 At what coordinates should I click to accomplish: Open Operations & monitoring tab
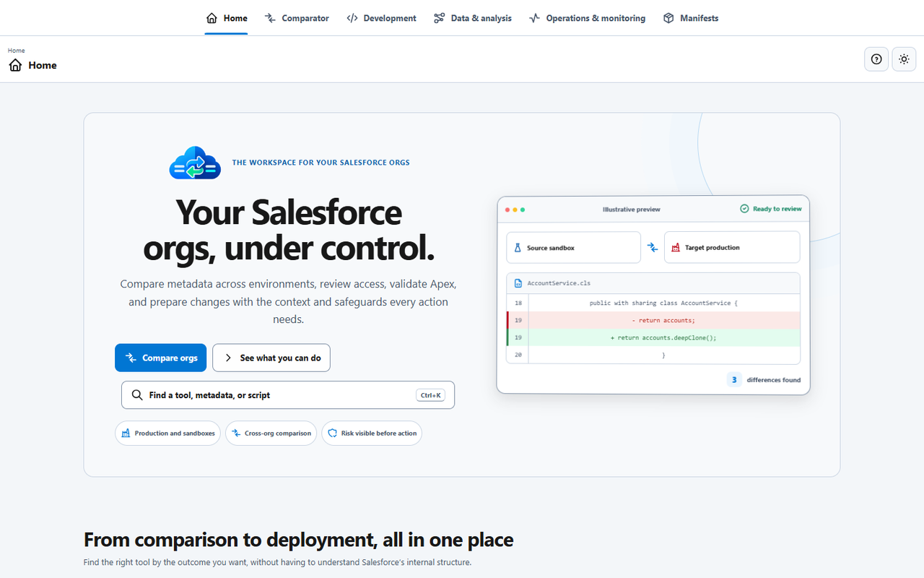587,18
